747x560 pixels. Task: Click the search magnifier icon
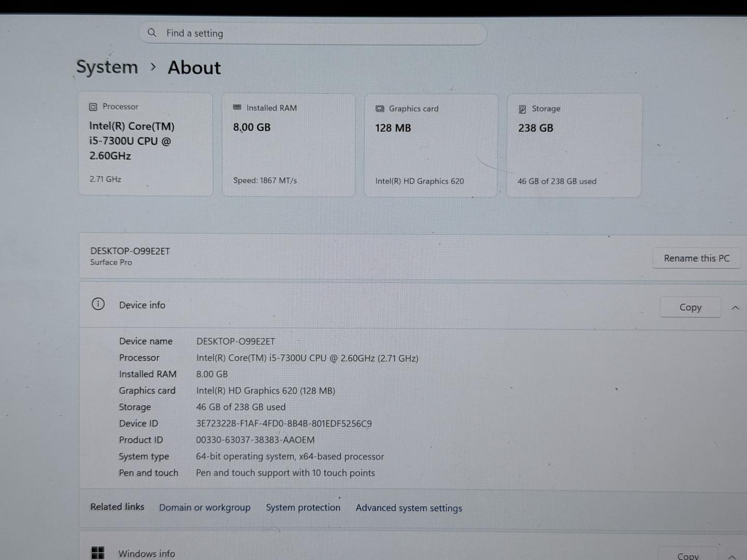[x=151, y=33]
